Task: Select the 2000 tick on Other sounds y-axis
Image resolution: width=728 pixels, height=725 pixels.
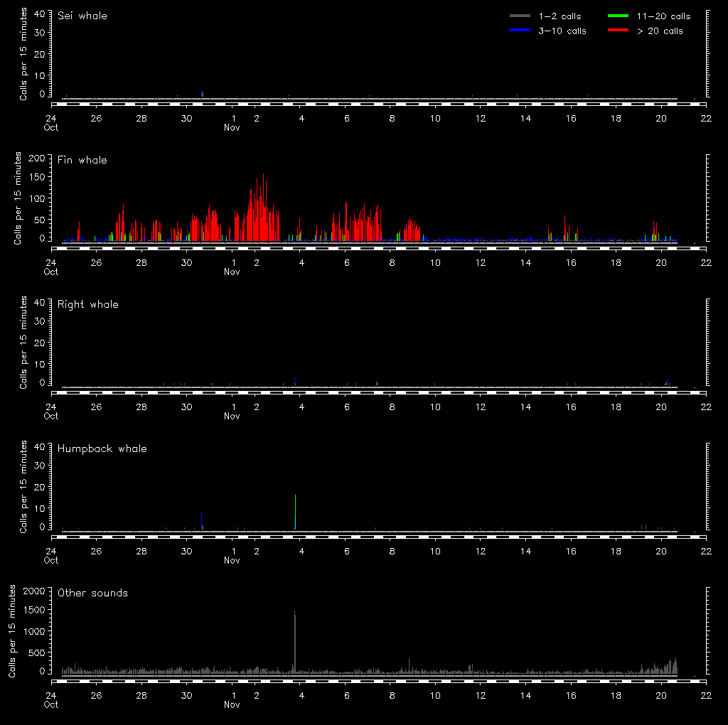Action: [x=36, y=591]
